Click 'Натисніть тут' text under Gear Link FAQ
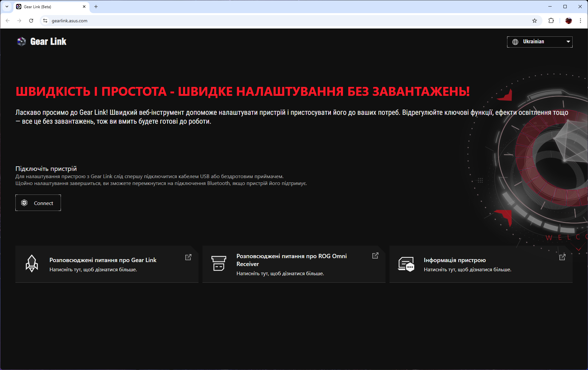588x370 pixels. coord(93,270)
